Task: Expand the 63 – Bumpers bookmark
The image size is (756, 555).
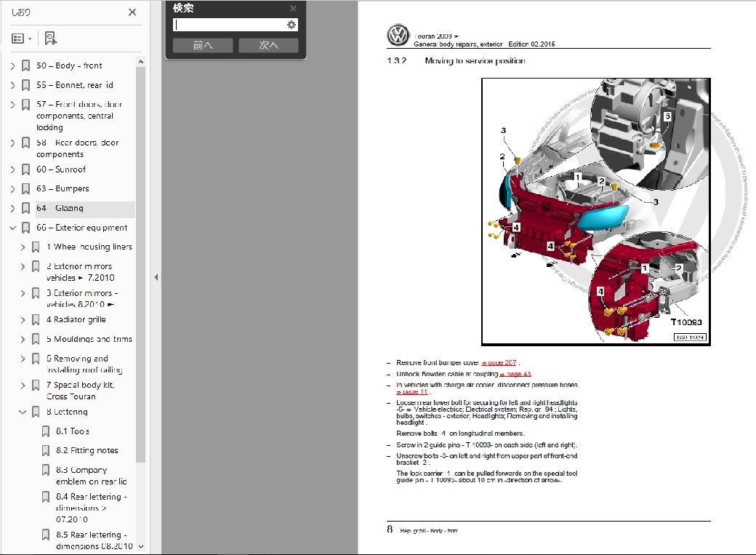Action: 13,188
